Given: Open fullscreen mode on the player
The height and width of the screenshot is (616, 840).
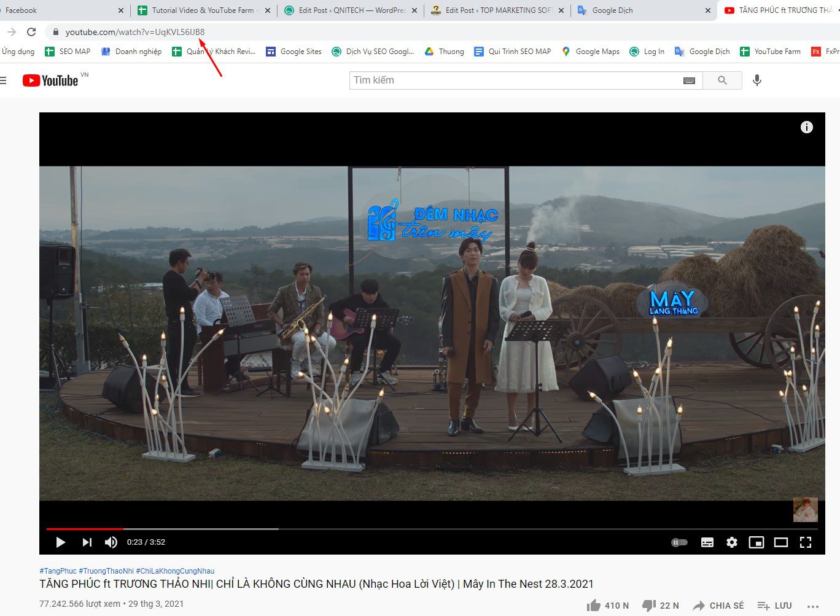Looking at the screenshot, I should point(806,542).
